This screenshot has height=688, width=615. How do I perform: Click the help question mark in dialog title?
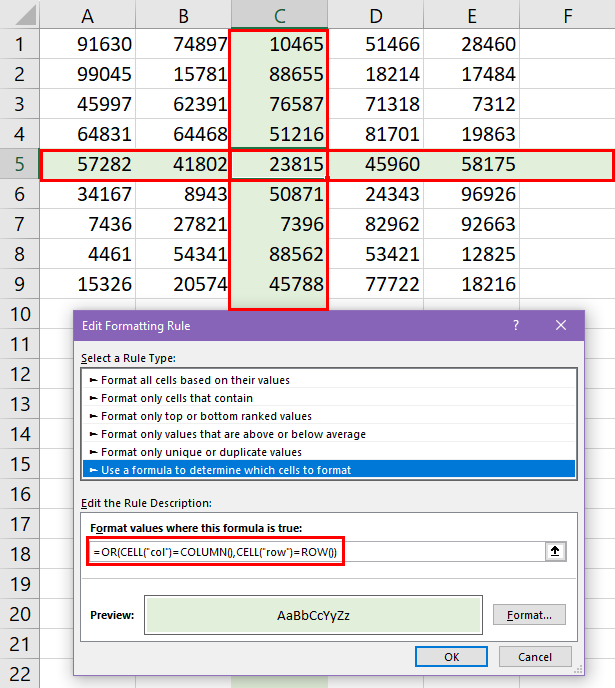click(x=516, y=325)
